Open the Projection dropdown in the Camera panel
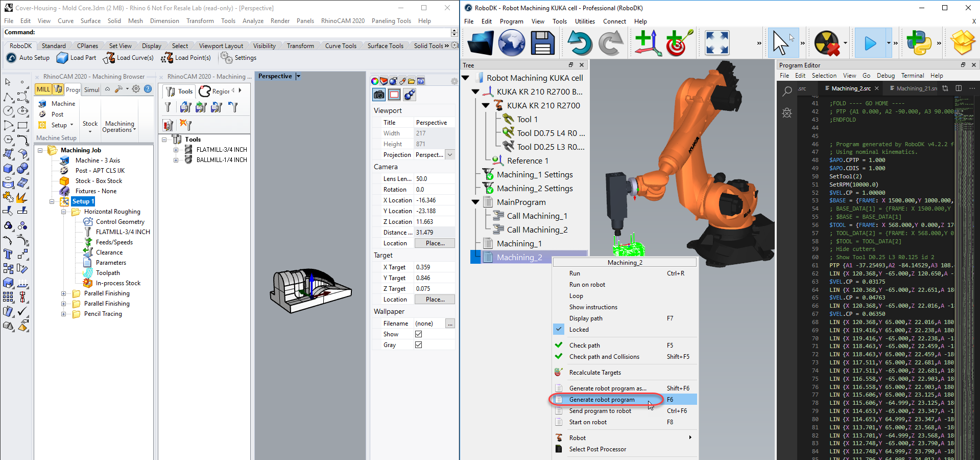 pos(449,154)
